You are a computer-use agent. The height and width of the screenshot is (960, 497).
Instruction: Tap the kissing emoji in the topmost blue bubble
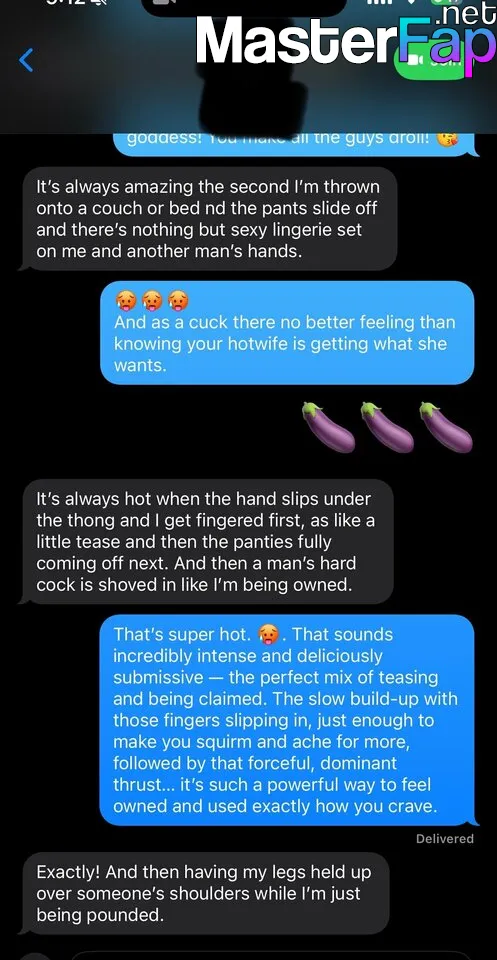(447, 139)
